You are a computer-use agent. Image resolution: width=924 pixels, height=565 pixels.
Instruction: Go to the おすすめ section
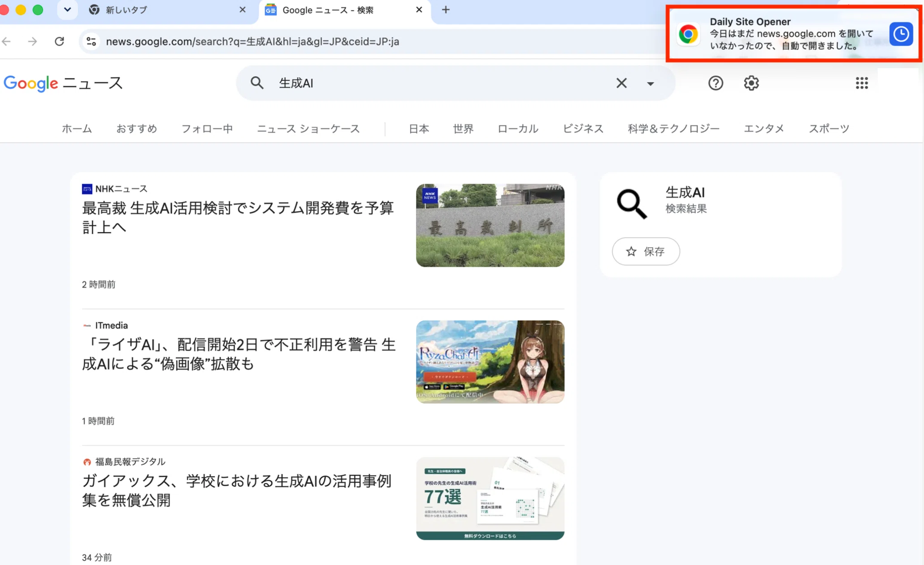137,129
